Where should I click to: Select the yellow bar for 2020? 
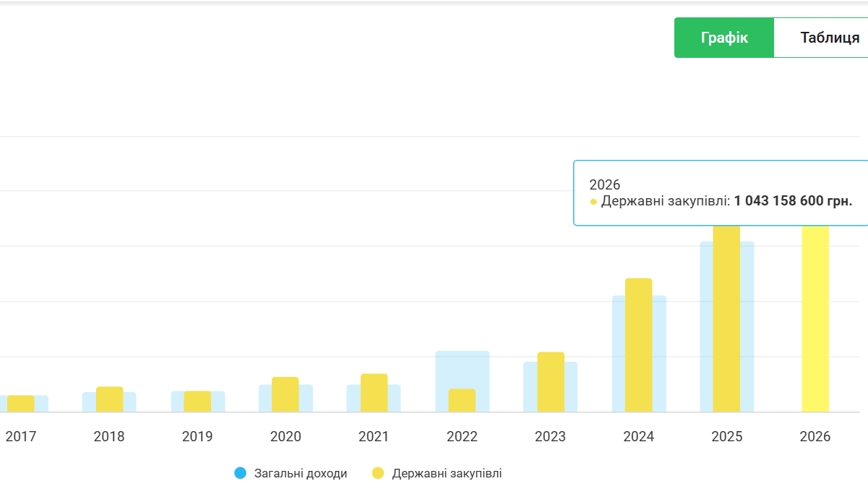[x=285, y=394]
